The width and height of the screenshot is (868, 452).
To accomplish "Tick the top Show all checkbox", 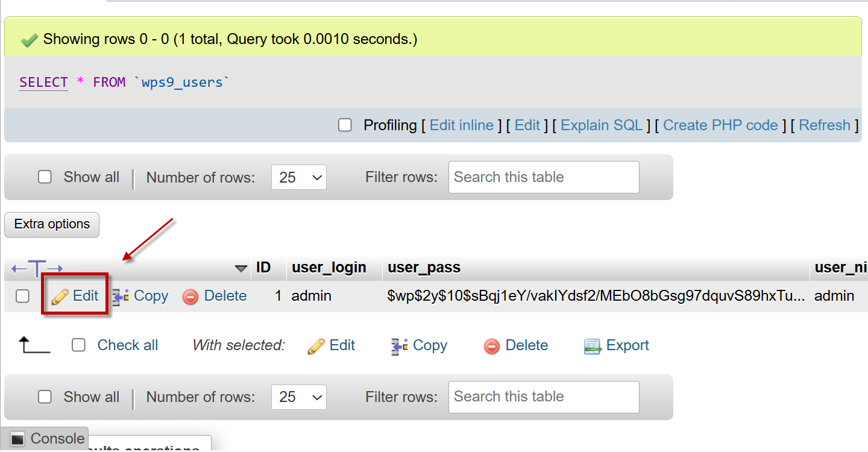I will point(45,177).
